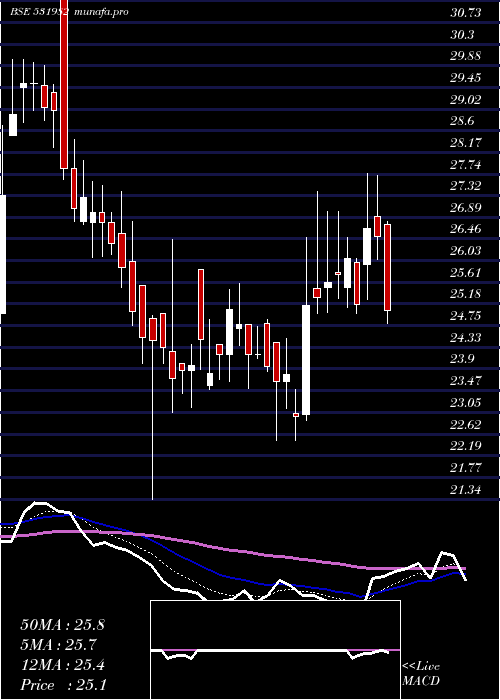500x700 pixels.
Task: Choose the 26.46 price level
Action: coord(466,229)
